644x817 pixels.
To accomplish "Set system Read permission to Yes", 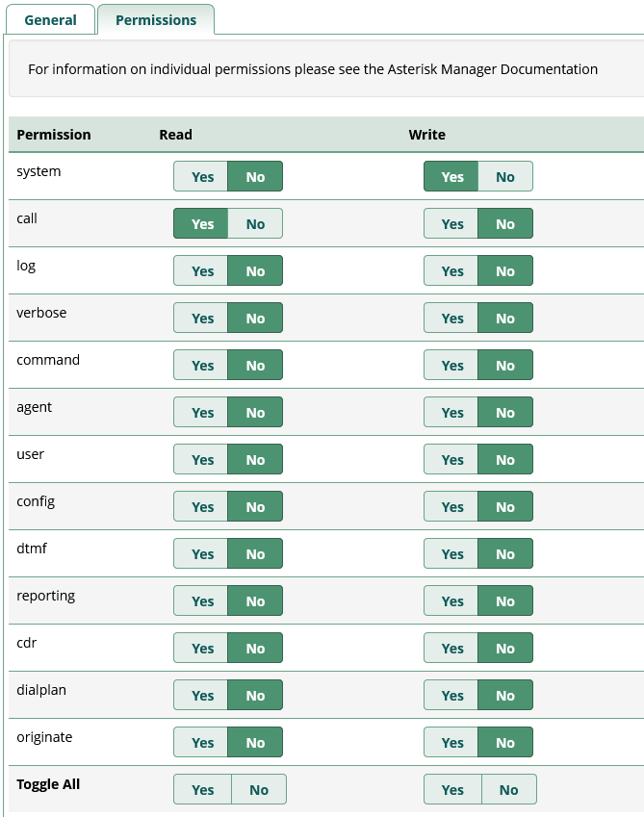I will point(201,177).
